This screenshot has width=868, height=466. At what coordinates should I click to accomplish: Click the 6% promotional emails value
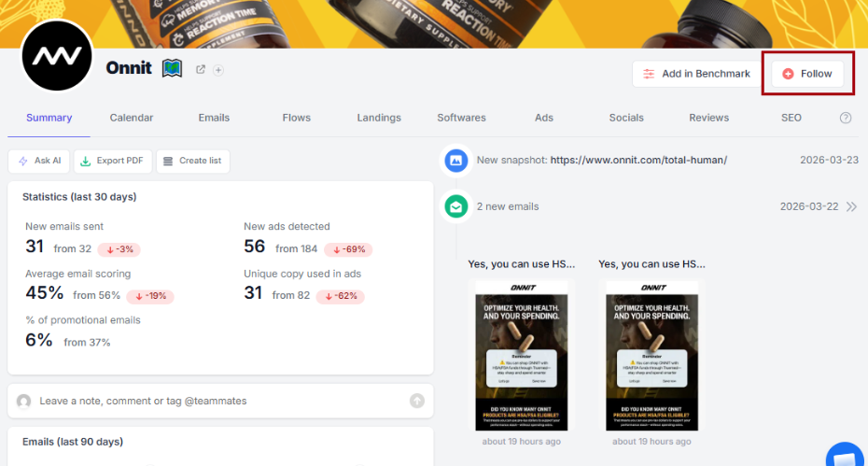tap(39, 340)
